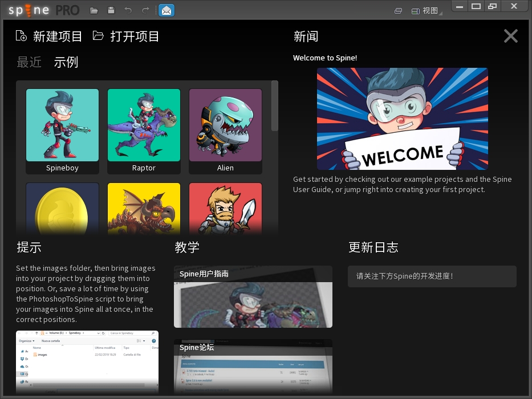Click the examples list scrollbar handle
This screenshot has height=399, width=532.
coord(275,106)
